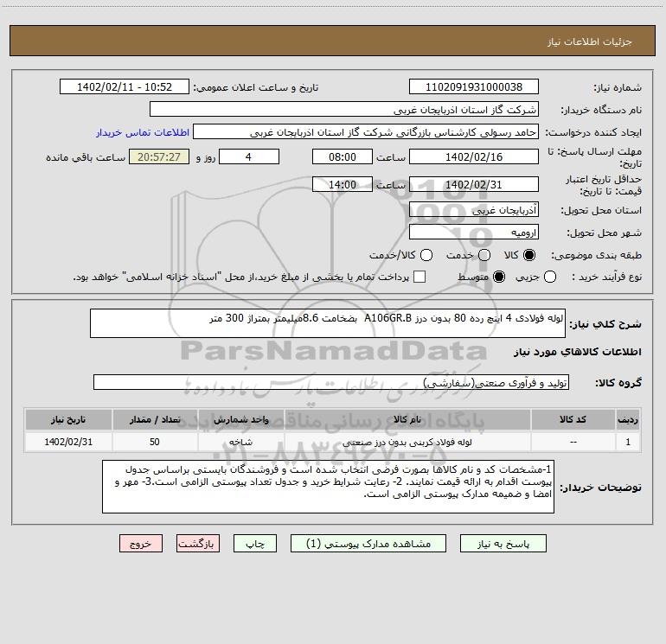Click the تعداد / مقدار column header
This screenshot has width=666, height=644.
[x=155, y=419]
